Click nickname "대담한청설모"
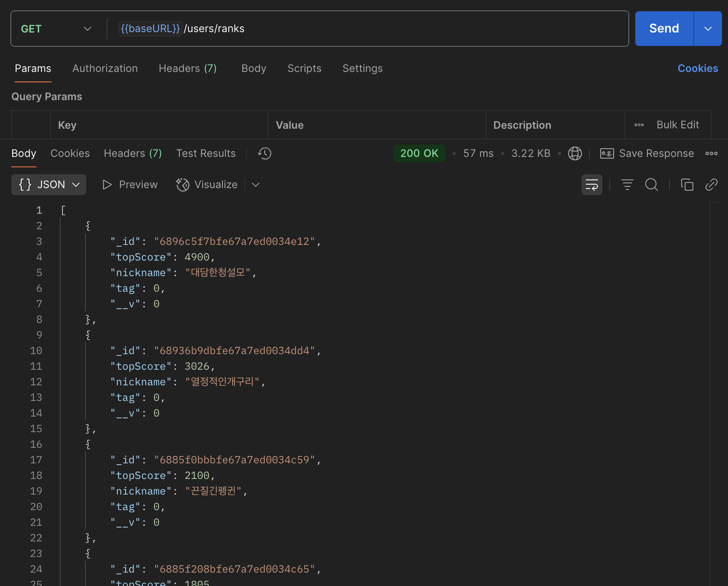Image resolution: width=728 pixels, height=586 pixels. [x=218, y=273]
